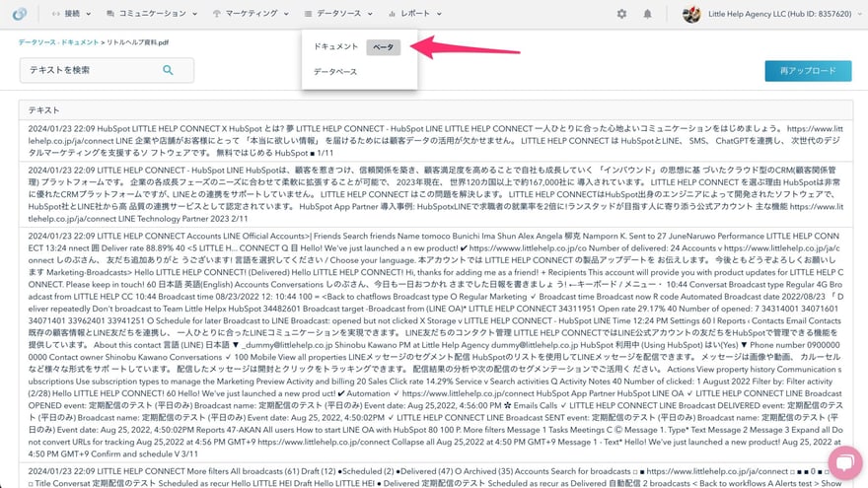This screenshot has width=868, height=488.
Task: Expand the chevron next to 接続
Action: pyautogui.click(x=88, y=14)
